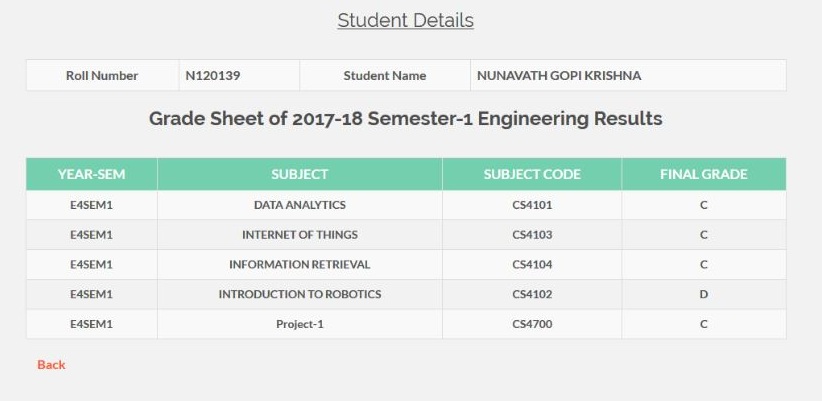
Task: Select the Student Details heading
Action: 405,20
